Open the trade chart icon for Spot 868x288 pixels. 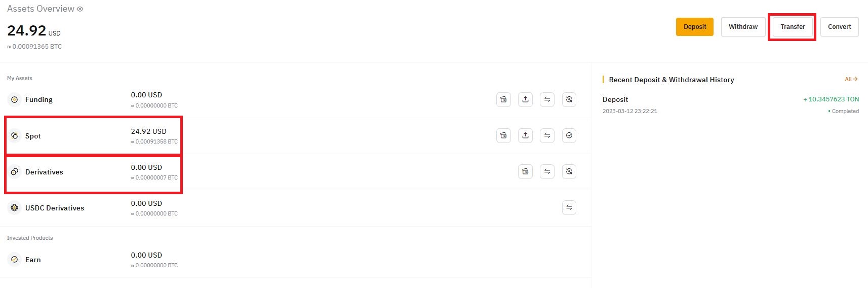(x=569, y=135)
